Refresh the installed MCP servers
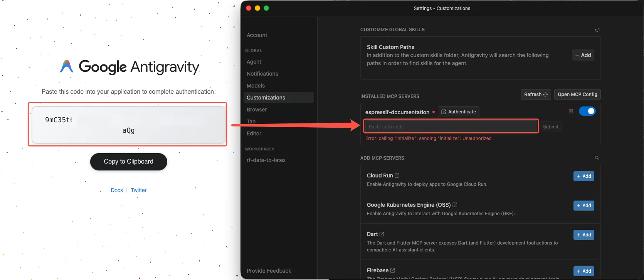 tap(536, 94)
